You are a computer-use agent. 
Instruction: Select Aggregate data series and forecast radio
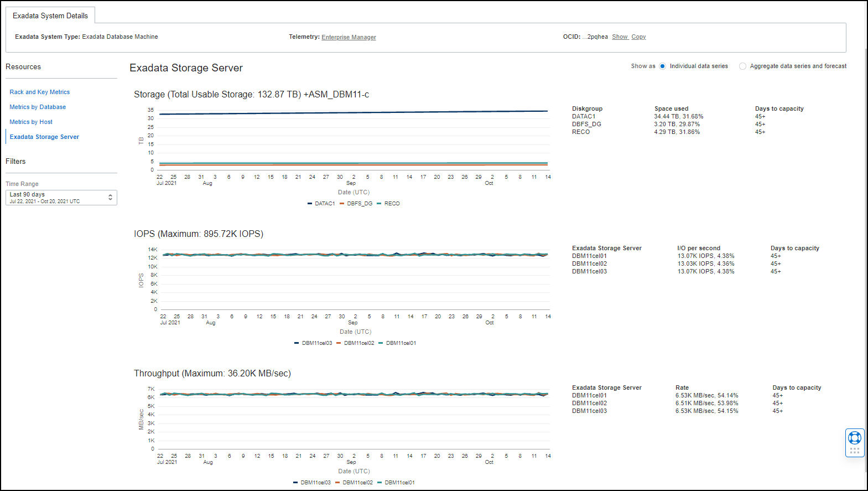click(742, 66)
